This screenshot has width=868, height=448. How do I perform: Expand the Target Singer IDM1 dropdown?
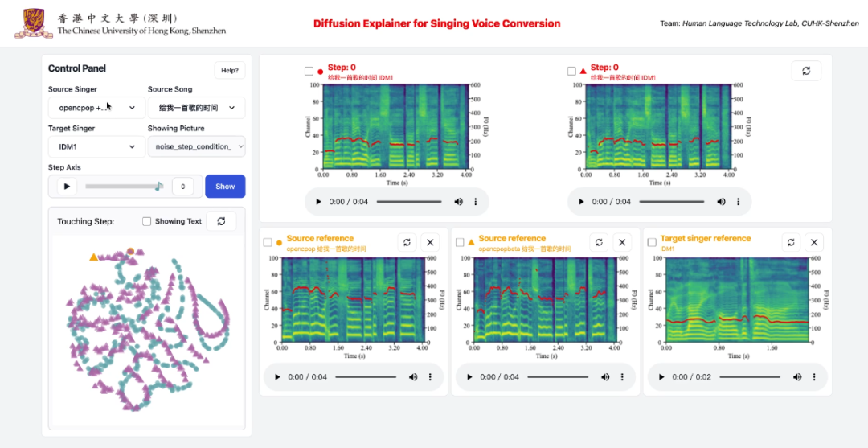[x=97, y=146]
